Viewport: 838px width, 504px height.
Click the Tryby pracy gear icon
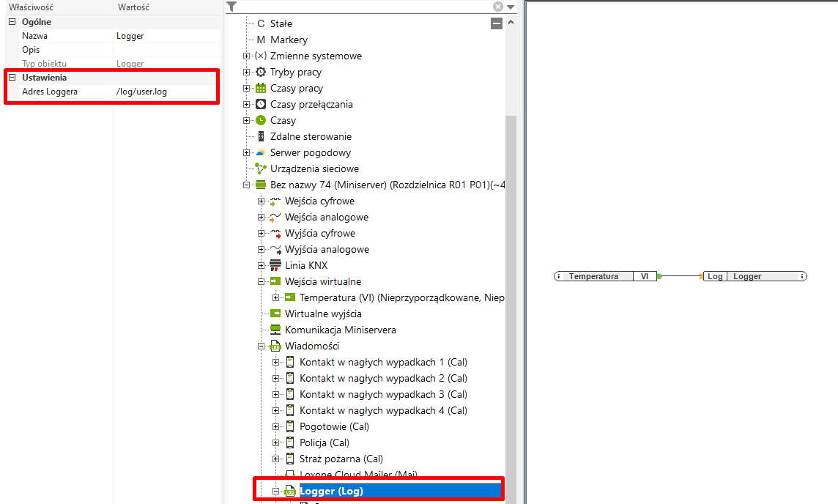[x=261, y=72]
